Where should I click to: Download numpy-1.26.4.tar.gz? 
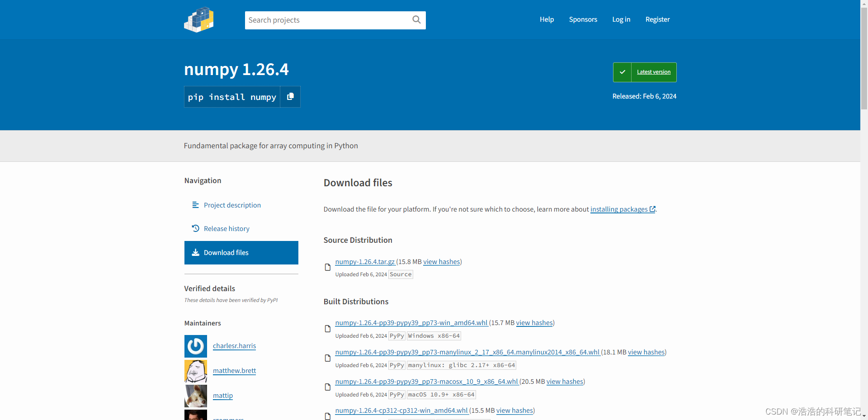click(x=365, y=261)
